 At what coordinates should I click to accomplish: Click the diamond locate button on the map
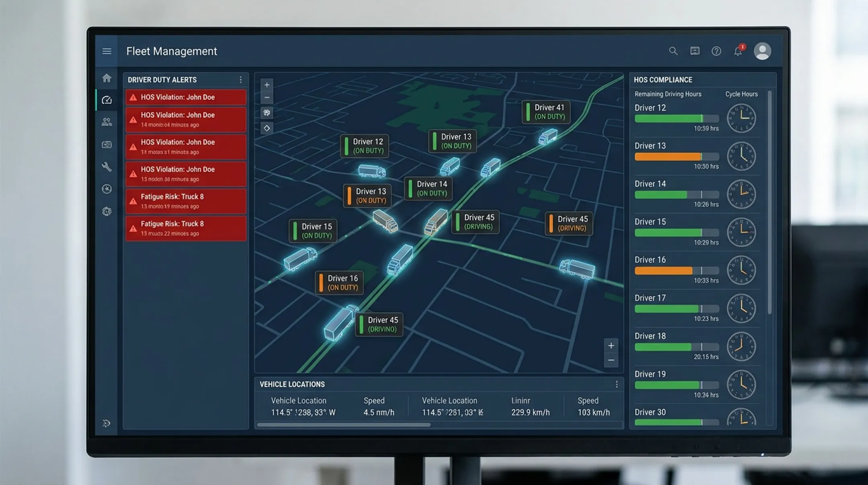[267, 128]
